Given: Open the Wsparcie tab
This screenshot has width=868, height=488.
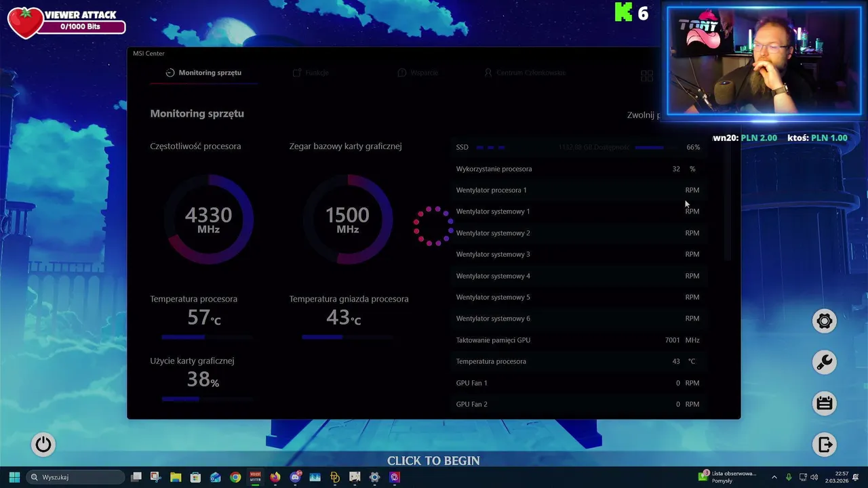Looking at the screenshot, I should pos(418,73).
